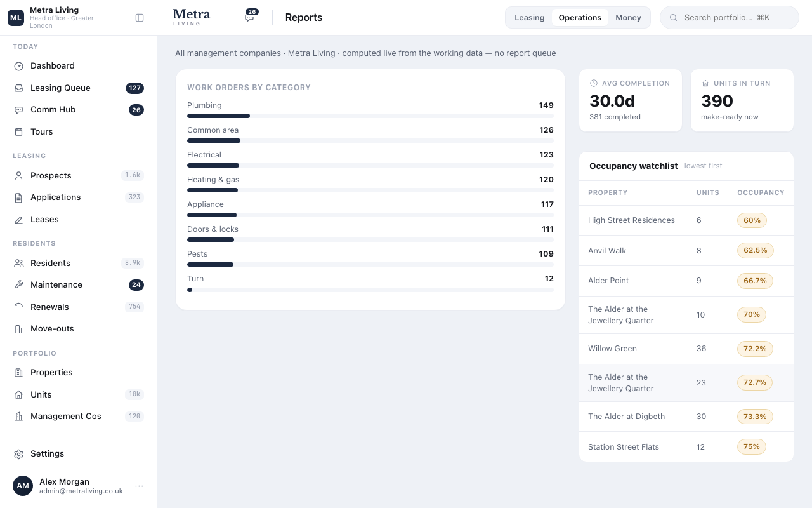Click the AM user avatar
The width and height of the screenshot is (812, 508).
(x=23, y=486)
